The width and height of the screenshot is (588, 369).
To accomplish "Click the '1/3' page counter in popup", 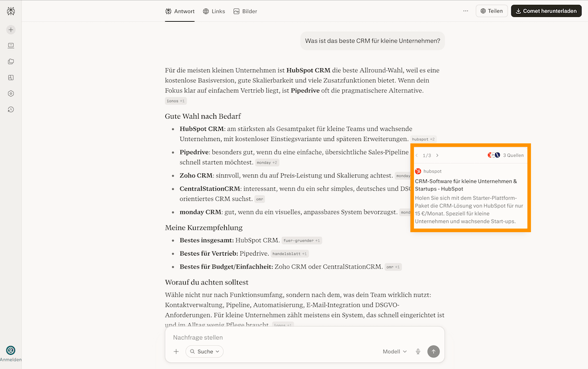I will pos(427,155).
